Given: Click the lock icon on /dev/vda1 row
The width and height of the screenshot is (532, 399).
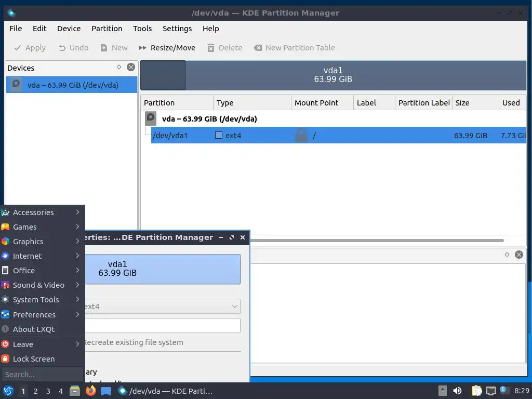Looking at the screenshot, I should point(301,135).
